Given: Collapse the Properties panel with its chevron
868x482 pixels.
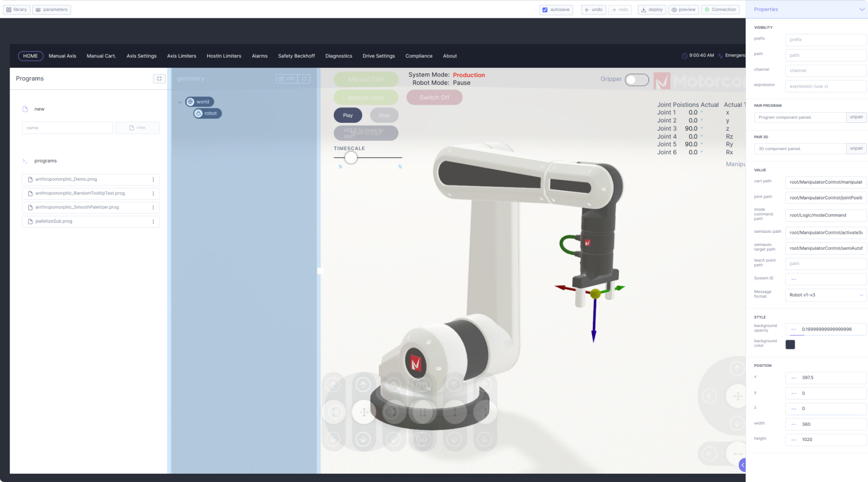Looking at the screenshot, I should pos(861,10).
